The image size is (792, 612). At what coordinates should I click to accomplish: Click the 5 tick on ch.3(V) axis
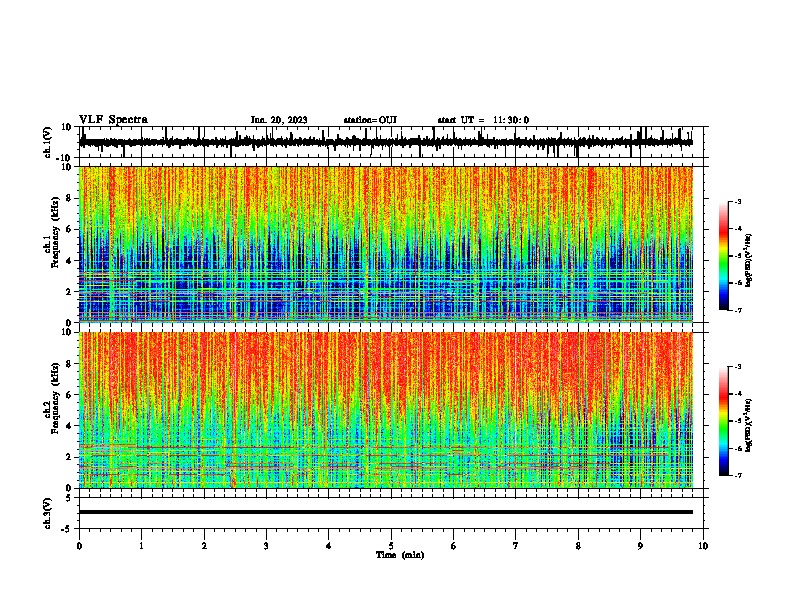click(69, 498)
